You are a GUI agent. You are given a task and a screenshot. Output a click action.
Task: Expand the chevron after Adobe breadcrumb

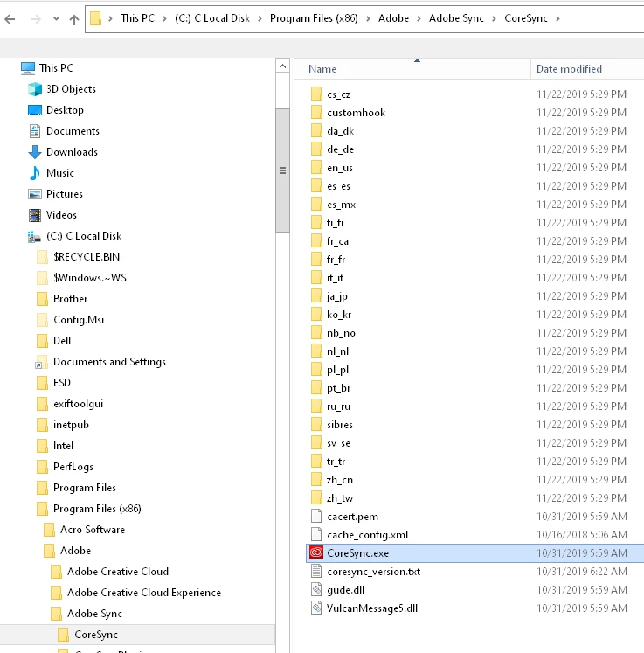coord(419,18)
